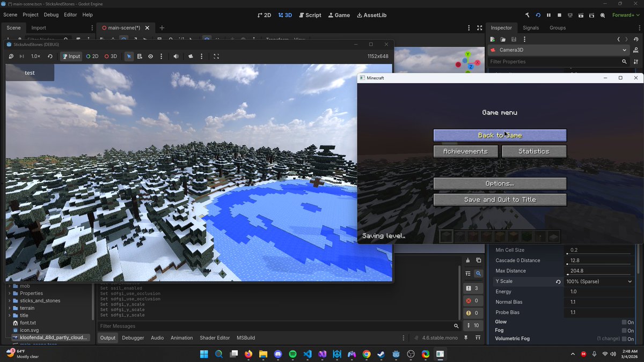Open Steam from the taskbar
This screenshot has height=362, width=644.
(x=381, y=354)
